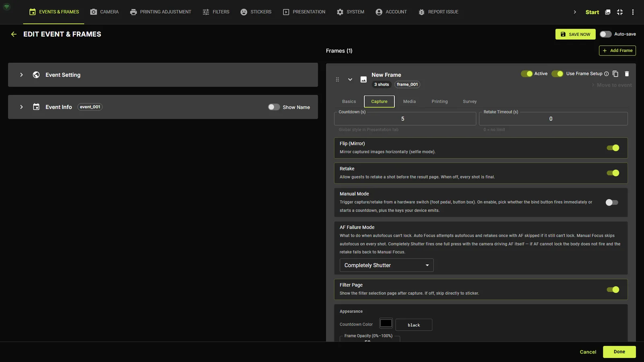Expand the Event Setting section

pos(22,75)
